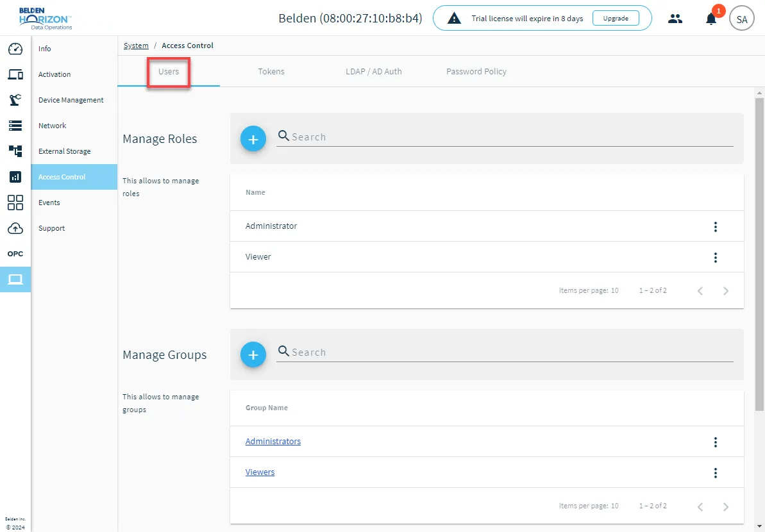The height and width of the screenshot is (532, 765).
Task: Open the Administrators group link
Action: (273, 441)
